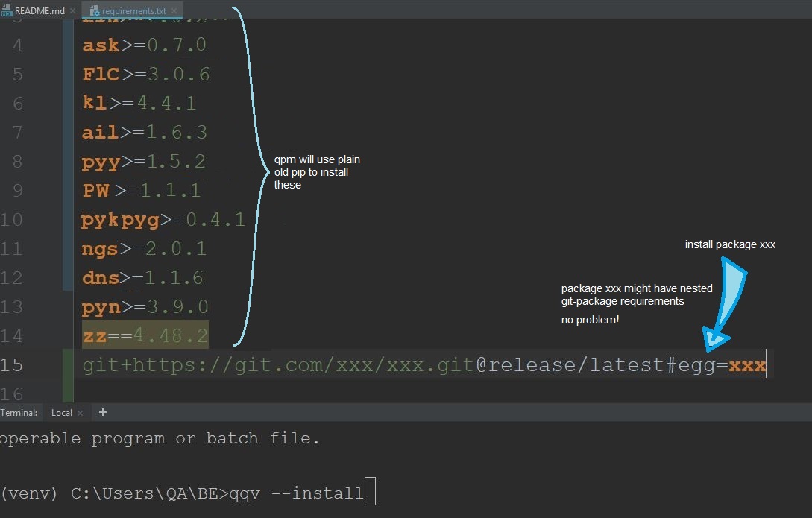This screenshot has height=518, width=812.
Task: Click the close icon on the Local terminal tab
Action: pos(80,412)
